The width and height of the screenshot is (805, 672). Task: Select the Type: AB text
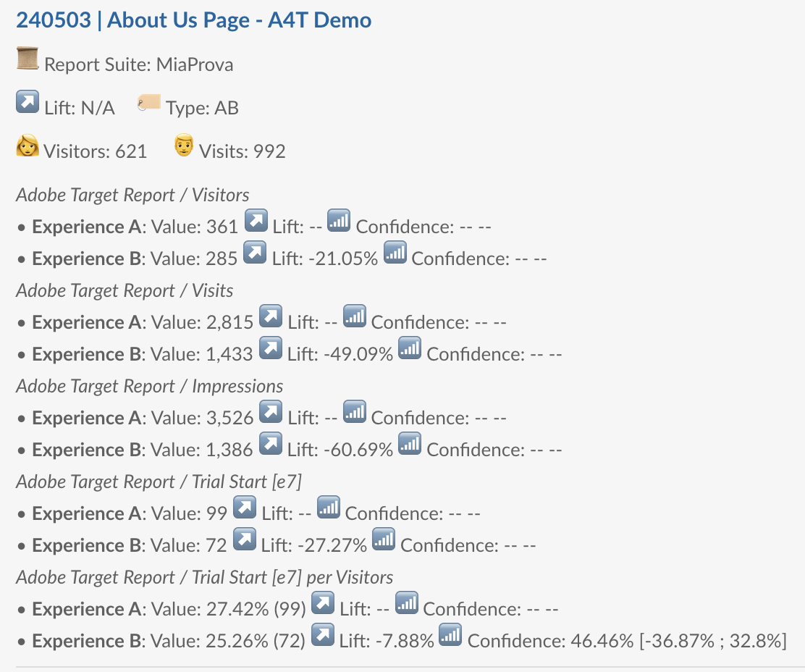202,109
